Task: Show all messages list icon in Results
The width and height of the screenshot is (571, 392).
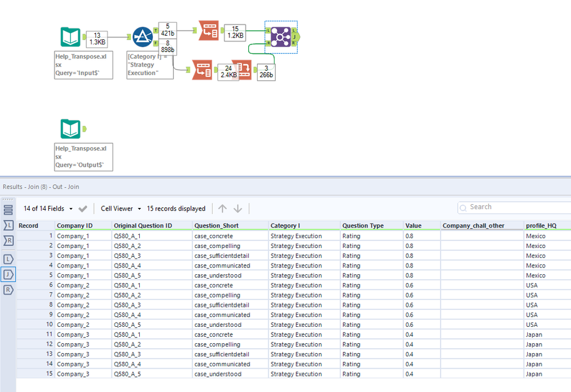Action: point(8,210)
